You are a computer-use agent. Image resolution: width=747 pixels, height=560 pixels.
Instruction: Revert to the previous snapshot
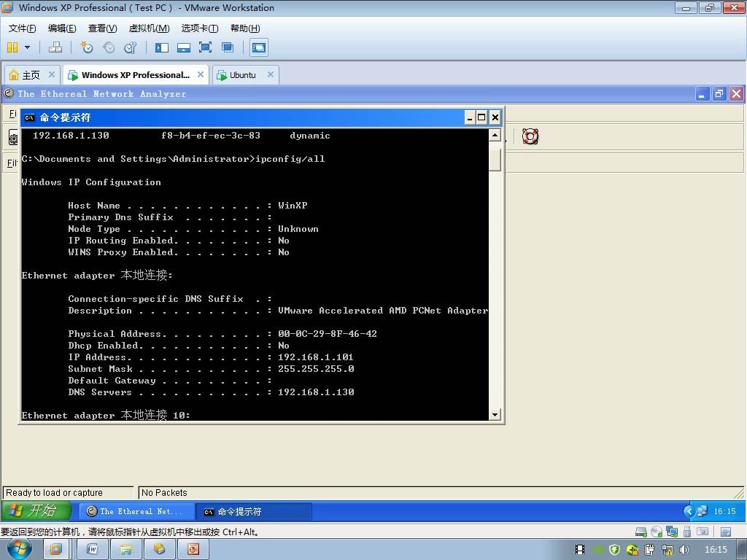pyautogui.click(x=109, y=47)
